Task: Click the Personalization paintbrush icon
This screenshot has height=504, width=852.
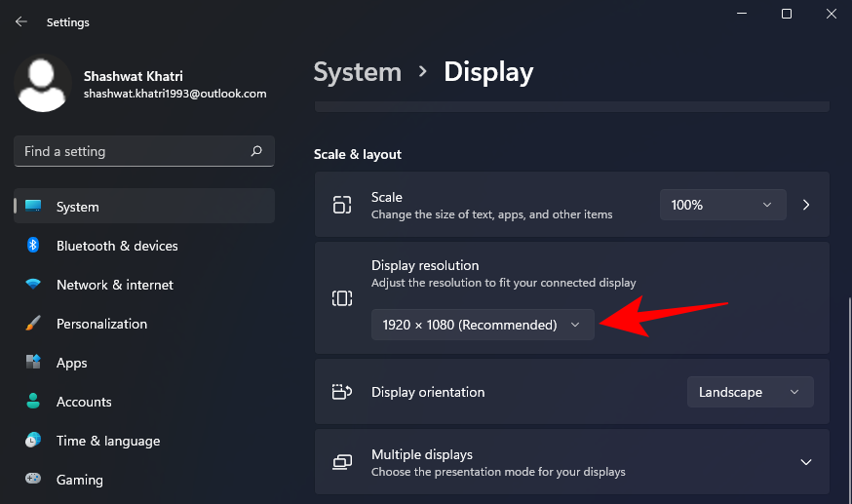Action: 33,324
